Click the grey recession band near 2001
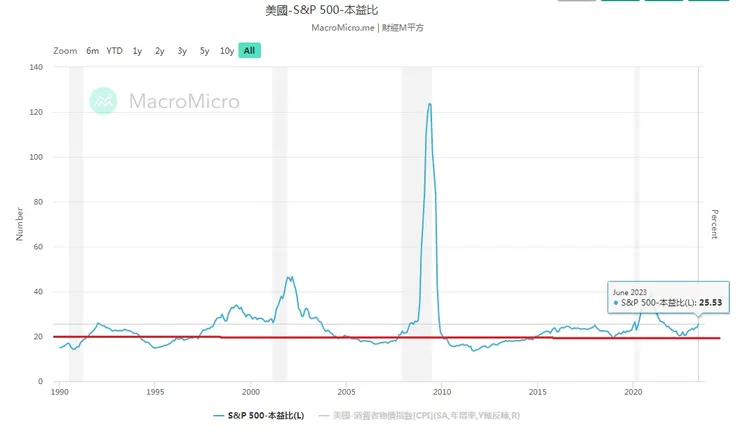 [x=279, y=200]
